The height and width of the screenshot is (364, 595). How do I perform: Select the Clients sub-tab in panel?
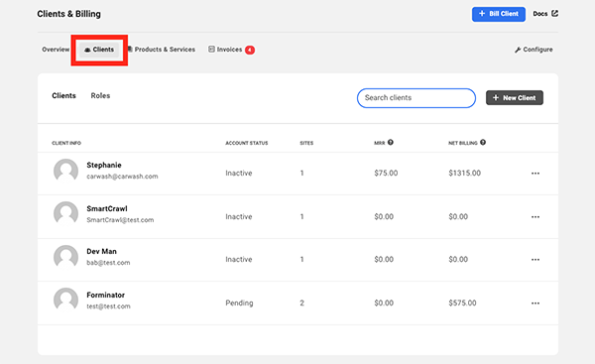(x=63, y=95)
